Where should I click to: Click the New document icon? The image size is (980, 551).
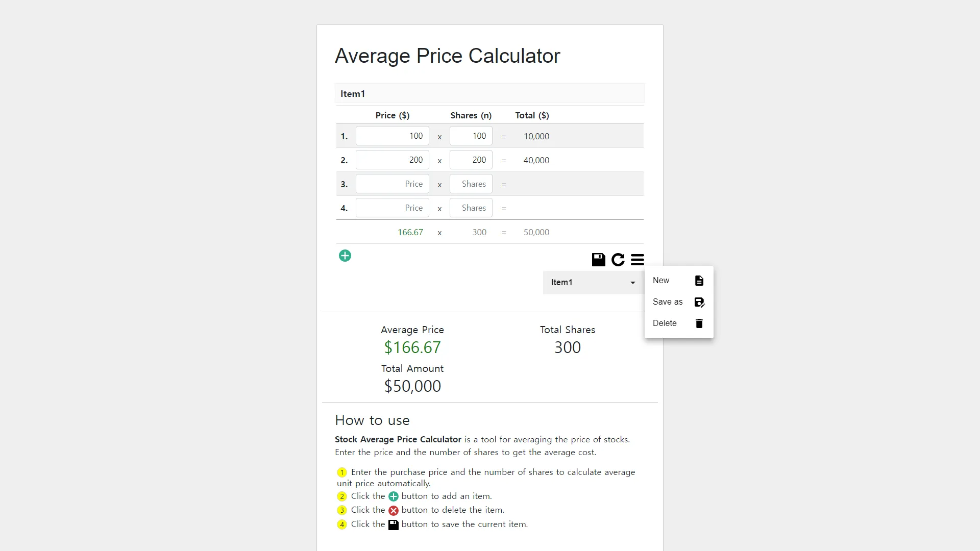(699, 281)
